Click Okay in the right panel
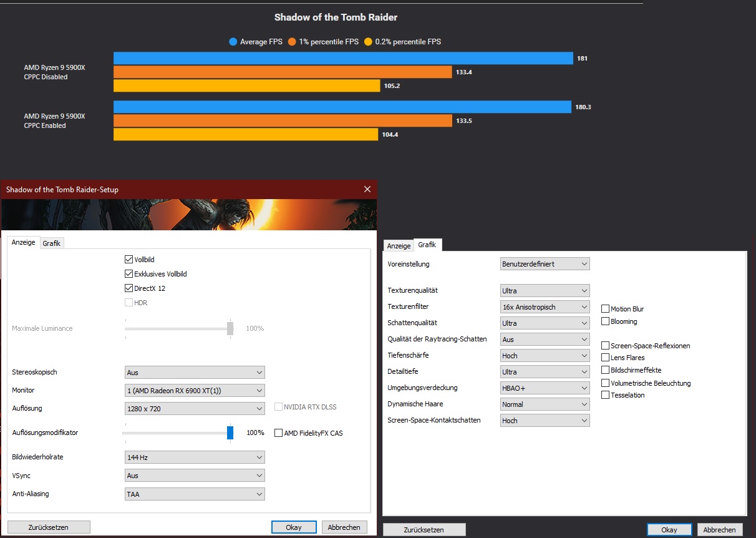Viewport: 756px width, 538px height. [x=669, y=530]
